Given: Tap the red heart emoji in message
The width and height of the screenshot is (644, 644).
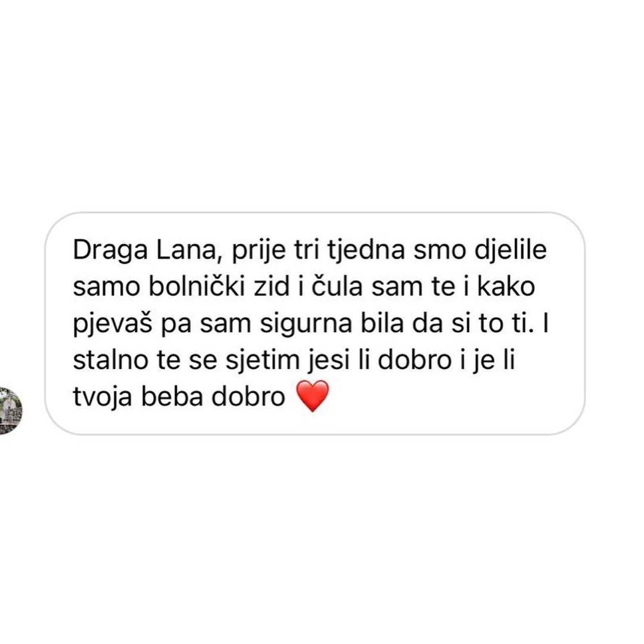Looking at the screenshot, I should coord(313,396).
